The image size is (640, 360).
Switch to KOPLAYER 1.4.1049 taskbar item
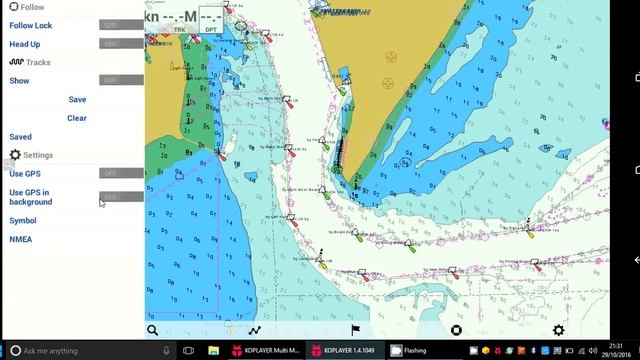point(345,351)
